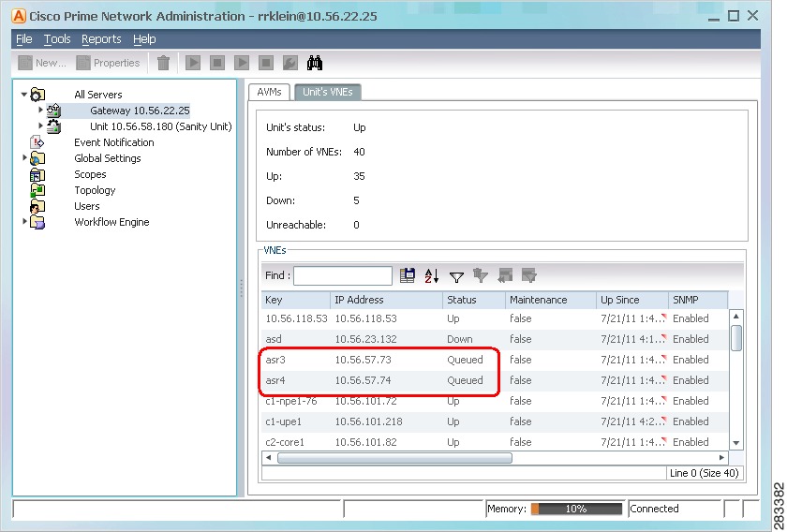Click the Event Notification icon in tree
This screenshot has height=532, width=787.
coord(37,142)
